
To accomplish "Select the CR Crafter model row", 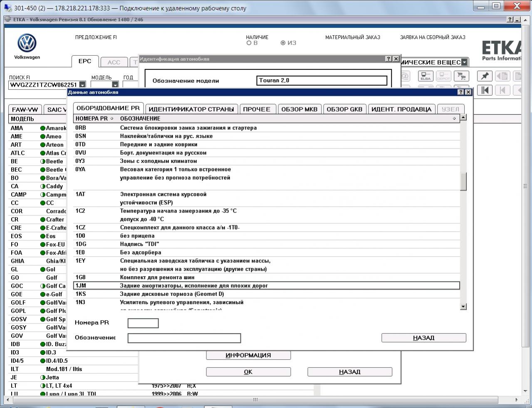I will (38, 220).
